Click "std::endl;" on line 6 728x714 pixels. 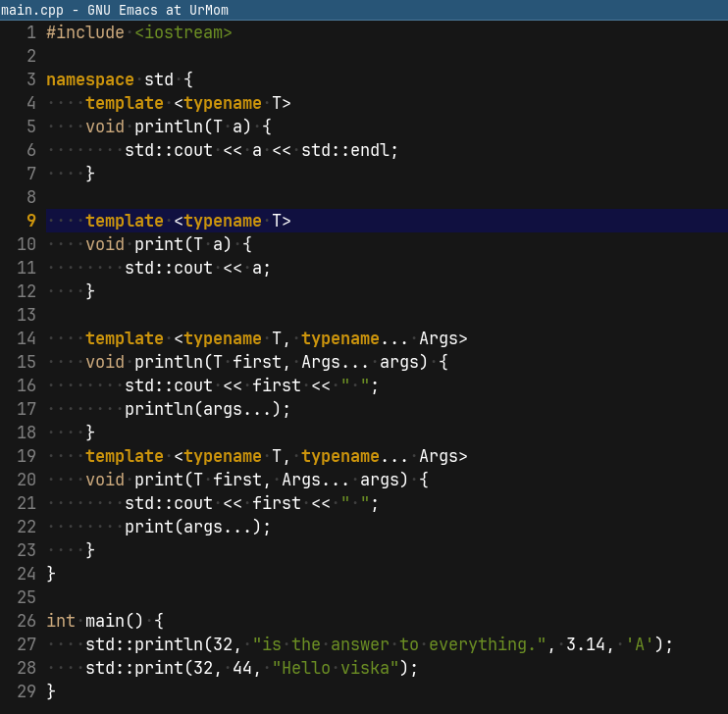click(350, 150)
